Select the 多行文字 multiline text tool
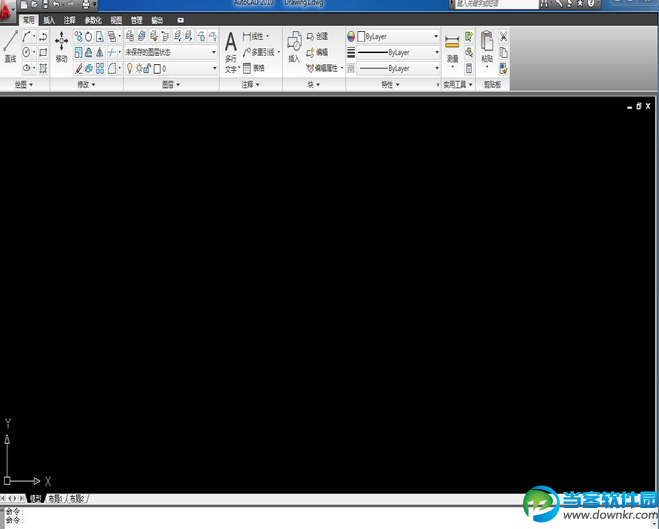659x529 pixels. coord(231,52)
